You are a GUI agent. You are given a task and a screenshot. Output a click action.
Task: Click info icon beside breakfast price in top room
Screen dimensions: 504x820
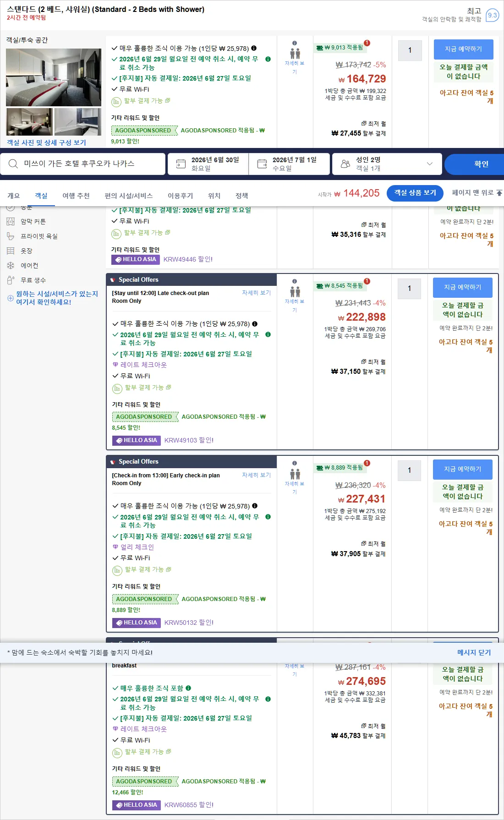pyautogui.click(x=254, y=48)
